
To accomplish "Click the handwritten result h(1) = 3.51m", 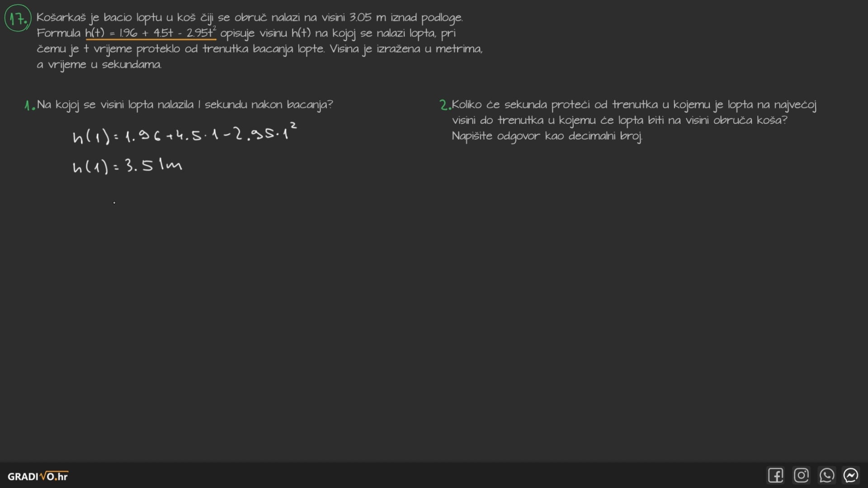I will 127,166.
